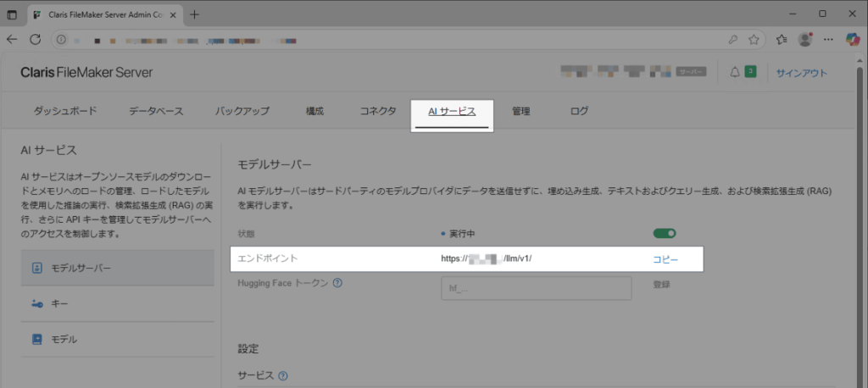Switch to the ダッシュボード tab
This screenshot has height=388, width=868.
click(x=65, y=111)
